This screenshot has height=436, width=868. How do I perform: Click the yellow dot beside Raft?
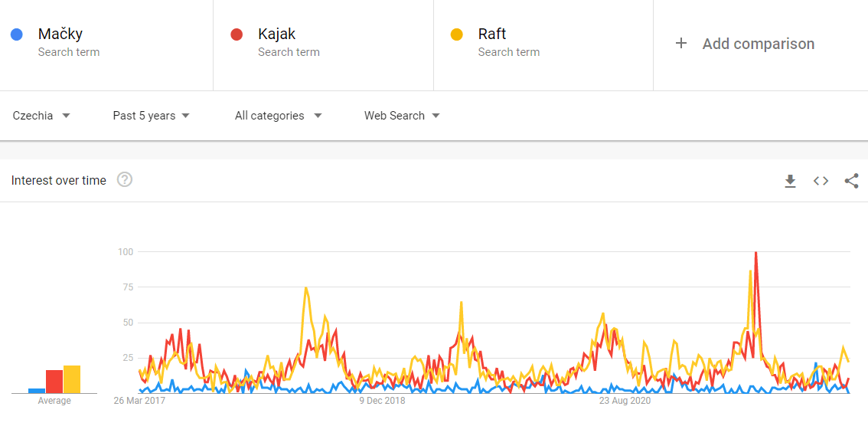click(457, 34)
